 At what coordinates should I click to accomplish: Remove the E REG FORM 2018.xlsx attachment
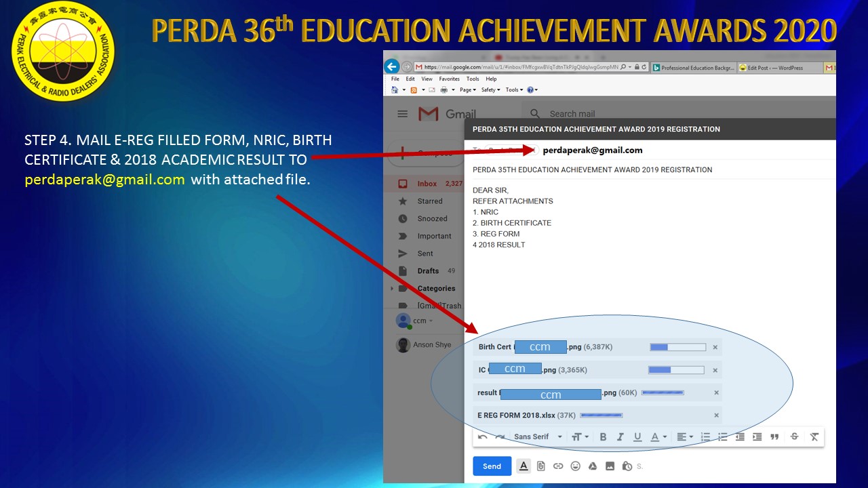click(716, 415)
